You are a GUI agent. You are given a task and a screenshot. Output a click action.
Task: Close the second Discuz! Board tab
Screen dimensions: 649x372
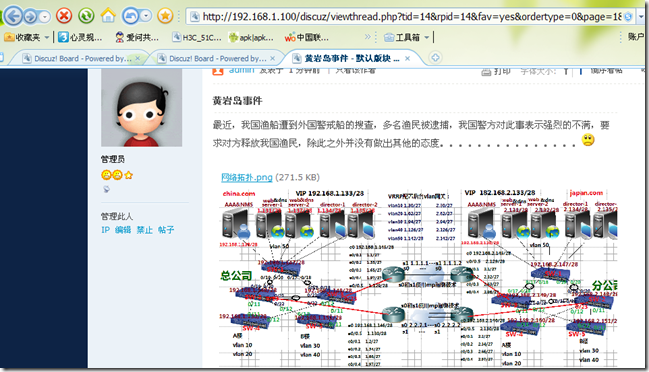(272, 58)
